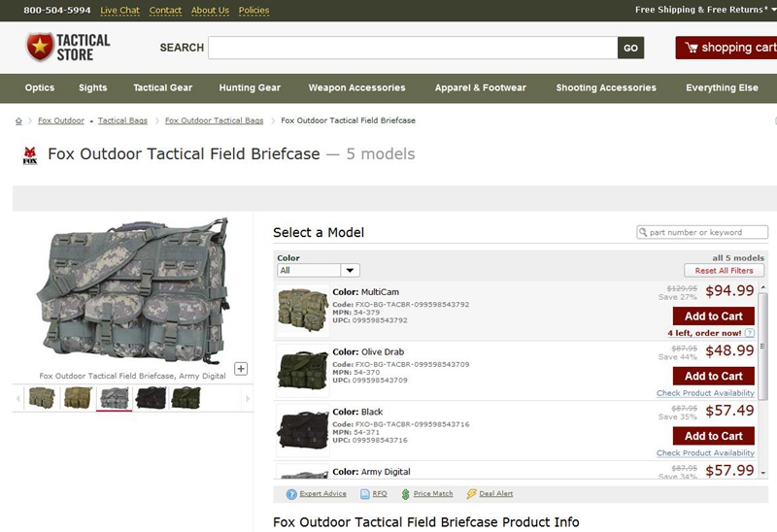Add Black briefcase to cart
This screenshot has height=532, width=777.
click(x=714, y=436)
